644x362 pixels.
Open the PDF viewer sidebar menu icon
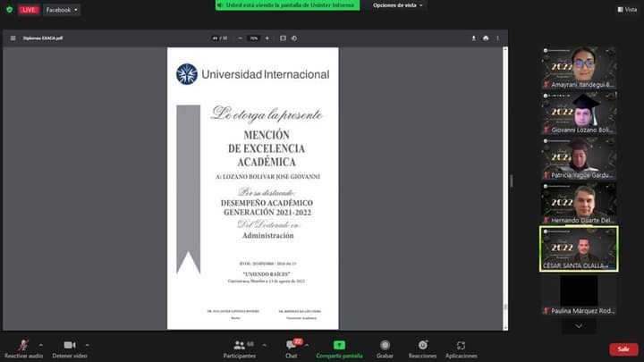click(x=13, y=38)
